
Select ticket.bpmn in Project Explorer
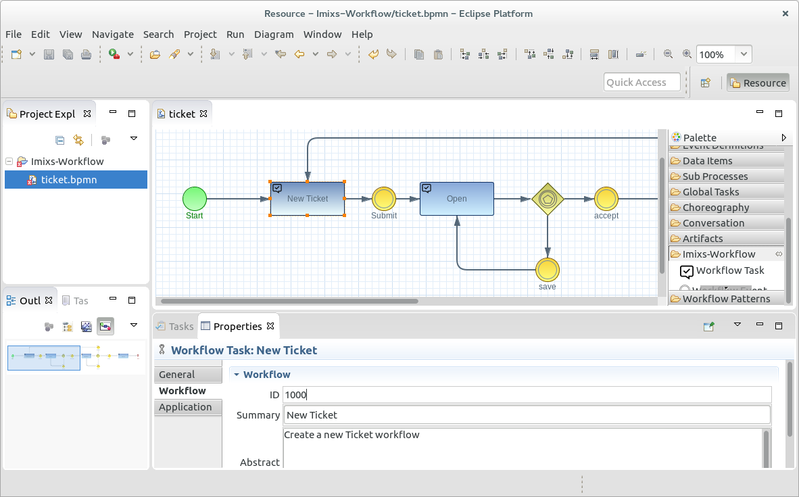click(76, 179)
